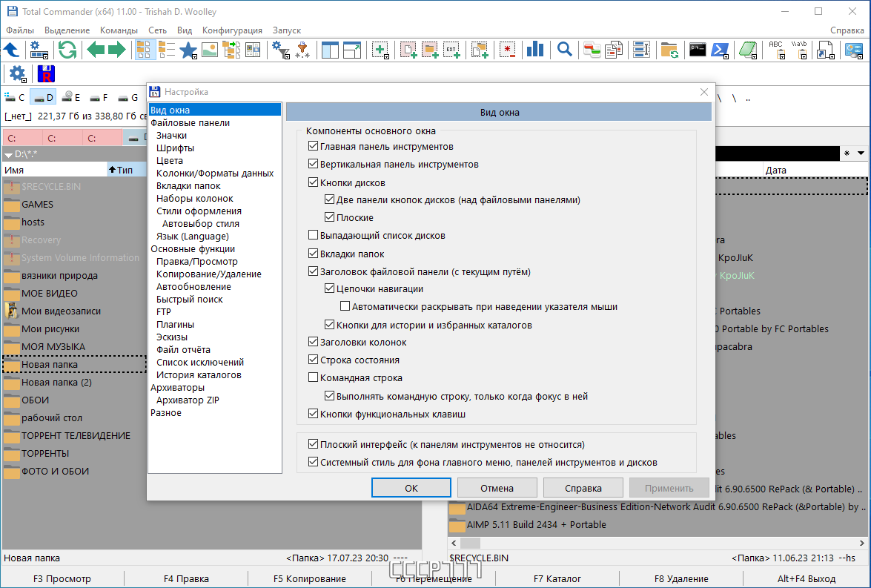The width and height of the screenshot is (871, 588).
Task: Open the gear configuration dropdown icon
Action: (18, 74)
